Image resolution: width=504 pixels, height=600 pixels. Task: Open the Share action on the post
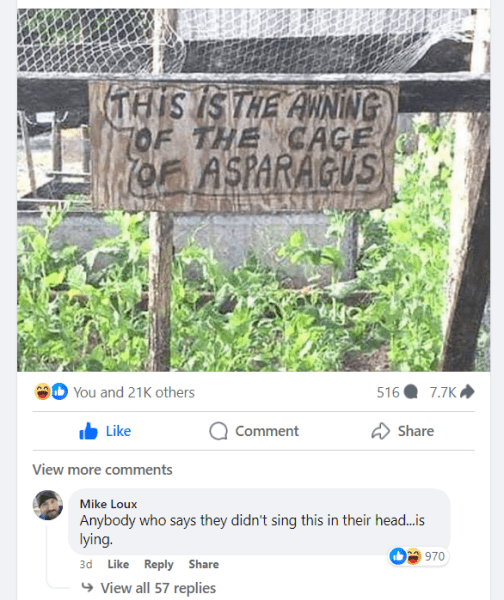tap(403, 431)
